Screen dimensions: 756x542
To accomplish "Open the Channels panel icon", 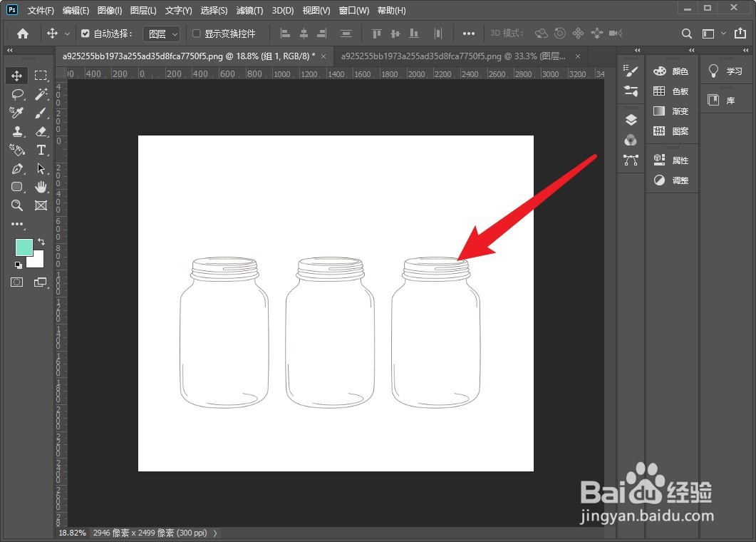I will coord(631,140).
